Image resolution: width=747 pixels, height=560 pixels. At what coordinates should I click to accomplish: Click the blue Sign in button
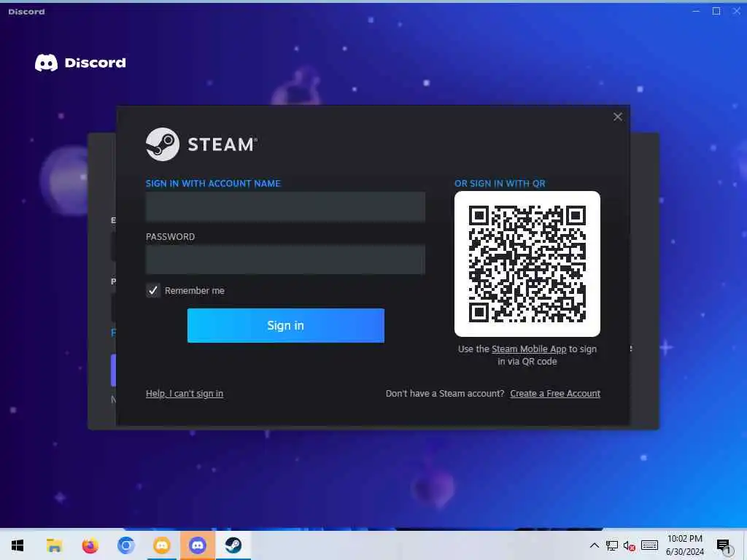(286, 325)
